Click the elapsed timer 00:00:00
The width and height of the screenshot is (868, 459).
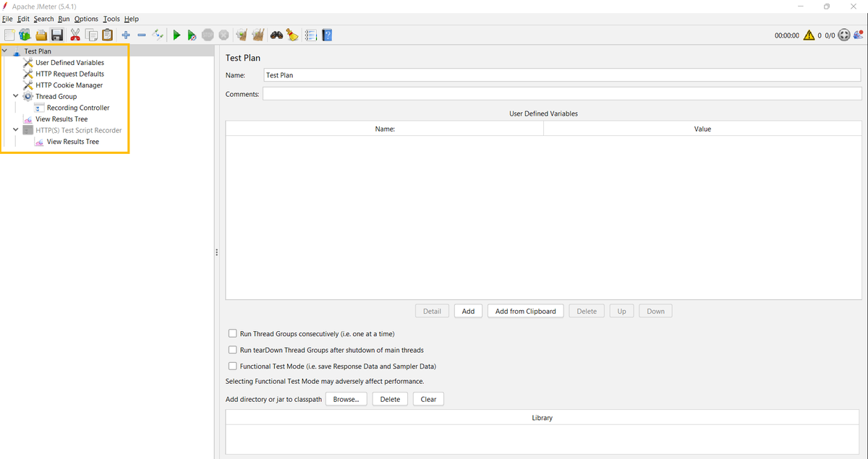point(787,35)
